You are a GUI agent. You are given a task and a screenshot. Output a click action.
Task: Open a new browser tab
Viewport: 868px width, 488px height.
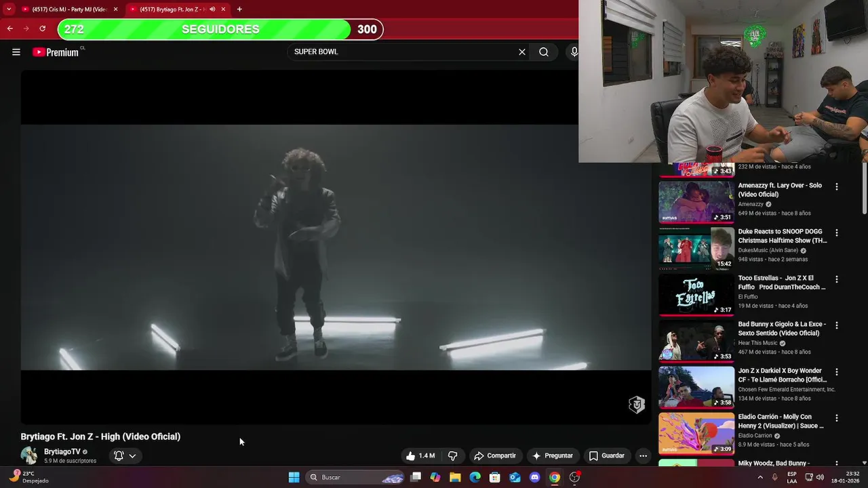coord(239,9)
